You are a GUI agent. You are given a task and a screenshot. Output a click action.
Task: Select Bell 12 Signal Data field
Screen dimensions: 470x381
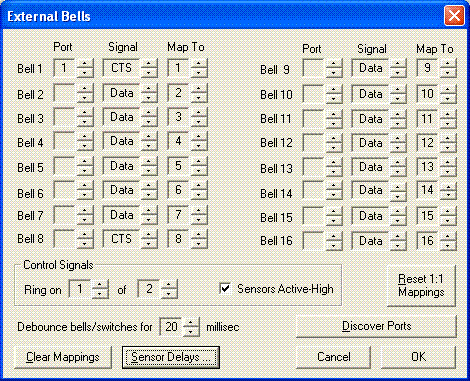point(370,143)
